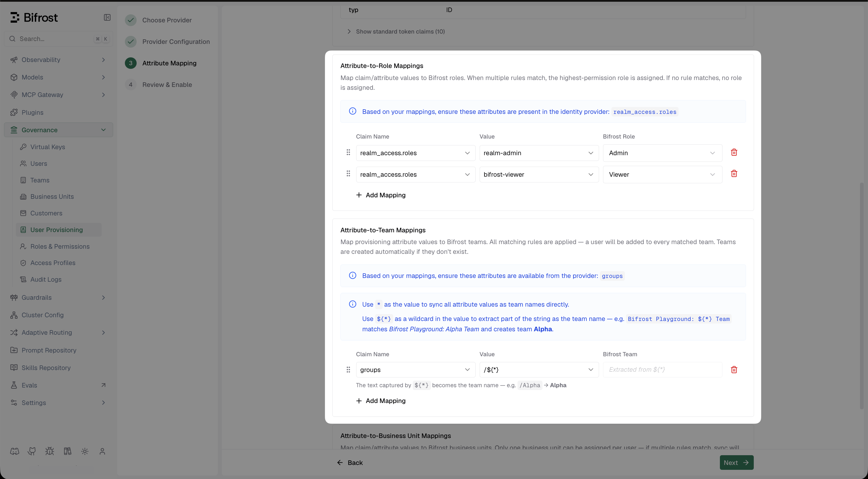Click the Bifrost logo
868x479 pixels.
click(x=34, y=17)
